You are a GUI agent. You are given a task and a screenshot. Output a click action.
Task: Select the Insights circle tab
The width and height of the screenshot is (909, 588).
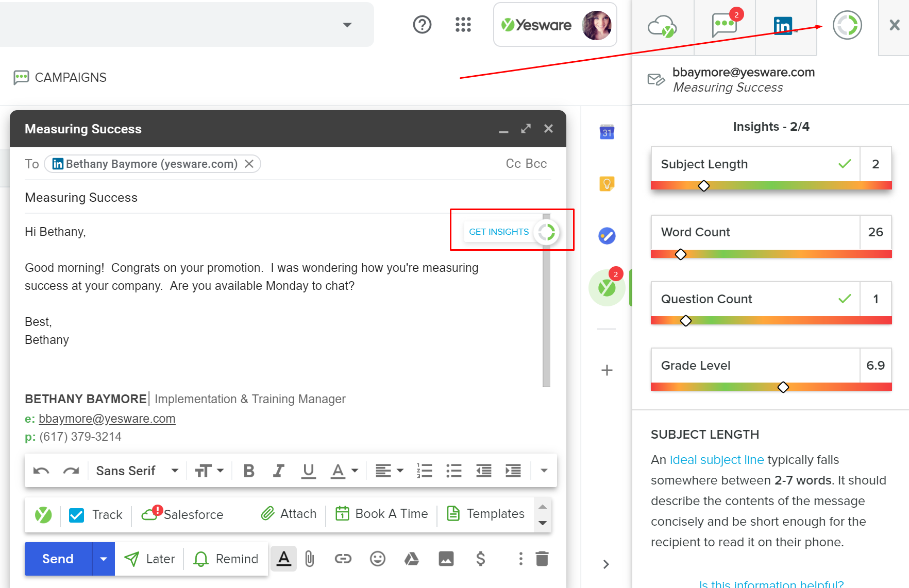(x=847, y=25)
